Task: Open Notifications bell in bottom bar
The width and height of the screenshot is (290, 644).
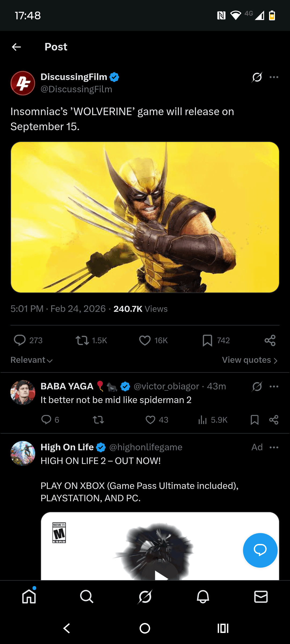Action: pyautogui.click(x=203, y=597)
